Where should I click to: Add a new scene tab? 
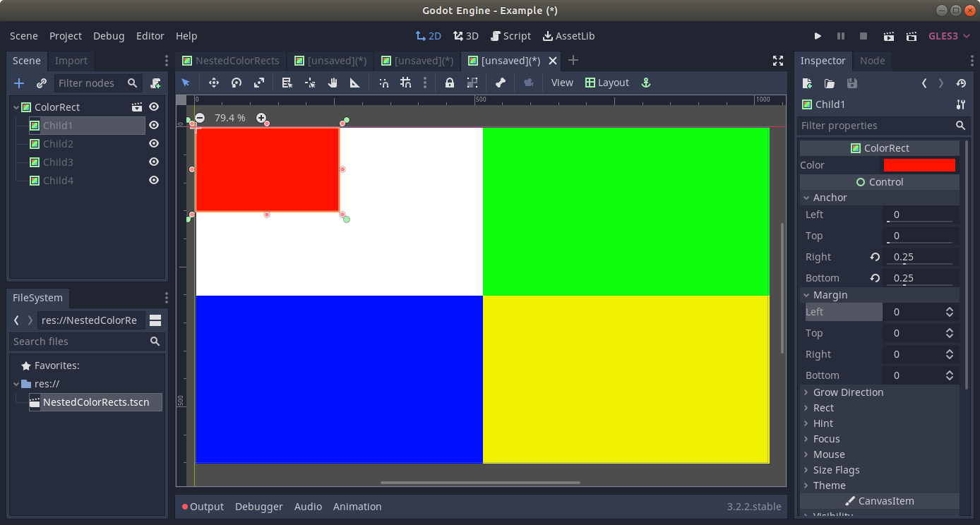click(x=573, y=61)
